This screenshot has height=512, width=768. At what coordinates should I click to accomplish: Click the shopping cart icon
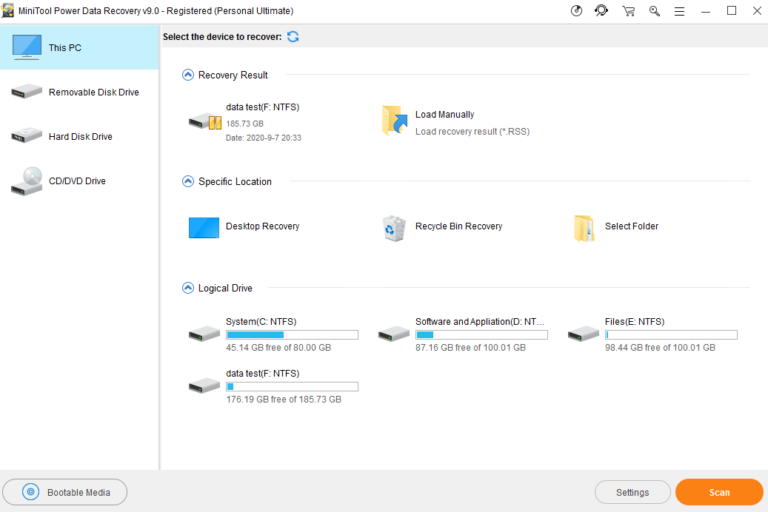coord(628,11)
